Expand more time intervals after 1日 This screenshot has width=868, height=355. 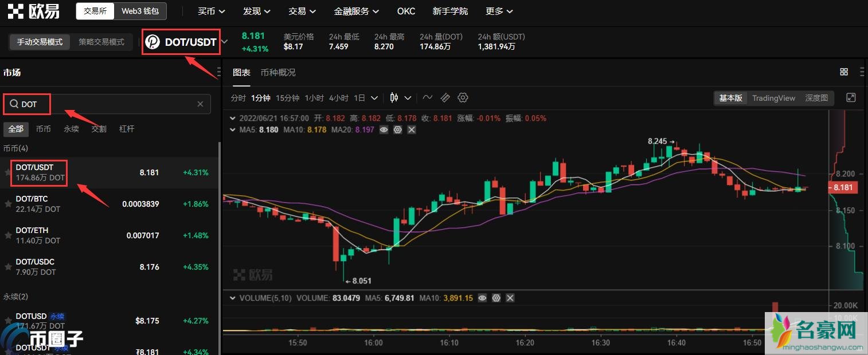(374, 98)
